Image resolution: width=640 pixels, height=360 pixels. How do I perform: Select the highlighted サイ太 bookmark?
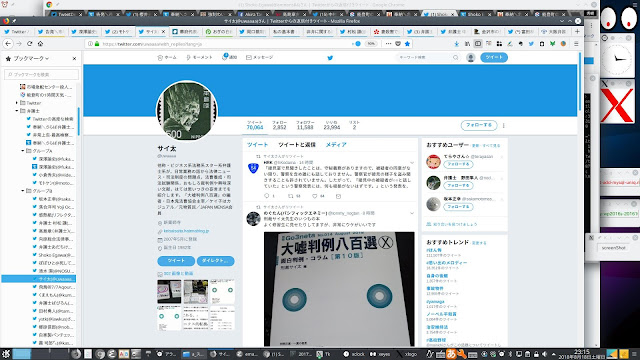(39, 279)
